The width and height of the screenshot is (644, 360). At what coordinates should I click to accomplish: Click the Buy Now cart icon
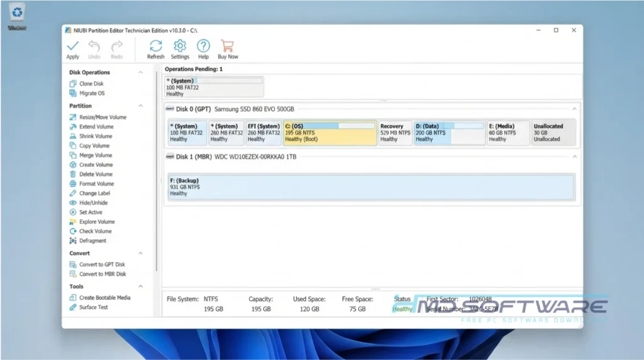(x=227, y=45)
